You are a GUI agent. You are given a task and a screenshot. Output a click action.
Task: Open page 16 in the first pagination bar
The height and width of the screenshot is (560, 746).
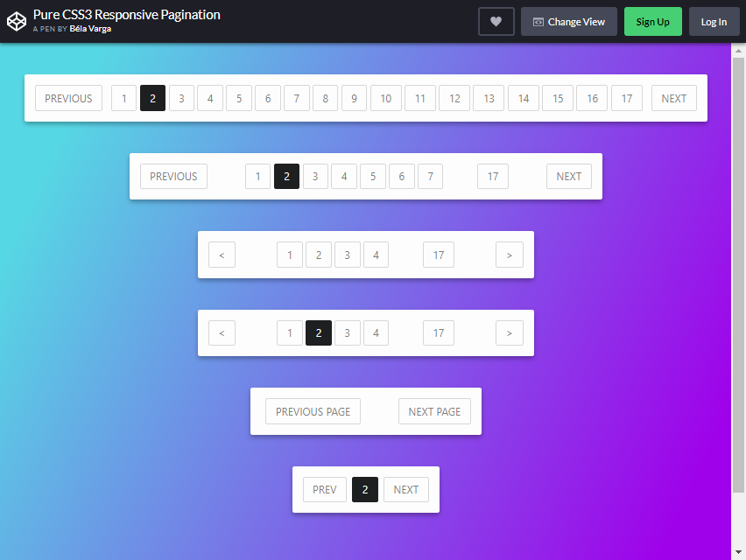(592, 98)
